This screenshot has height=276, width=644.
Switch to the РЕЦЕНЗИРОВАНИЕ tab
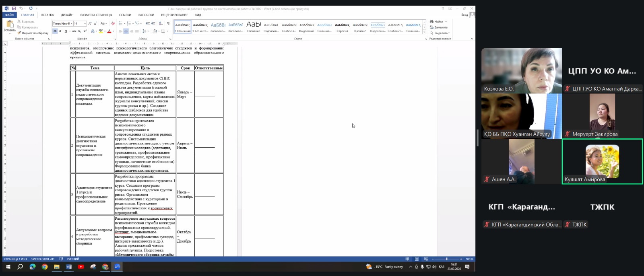pyautogui.click(x=174, y=15)
